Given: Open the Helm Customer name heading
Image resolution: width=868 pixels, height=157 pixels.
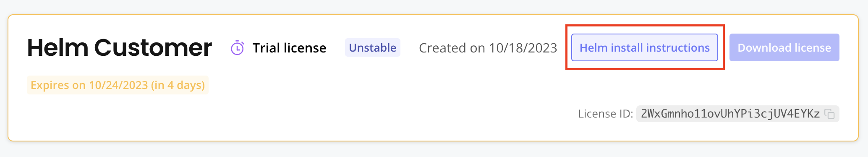Looking at the screenshot, I should (x=119, y=47).
